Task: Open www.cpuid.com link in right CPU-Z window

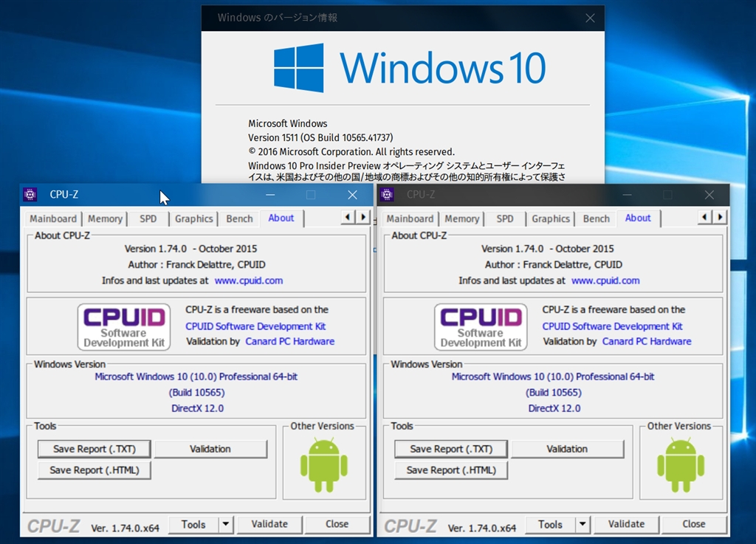Action: [x=605, y=280]
